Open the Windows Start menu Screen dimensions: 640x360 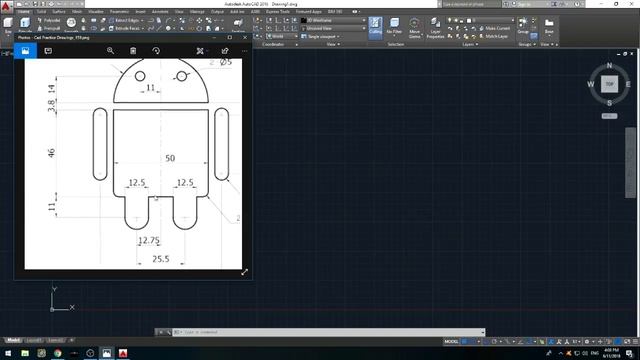(8, 353)
